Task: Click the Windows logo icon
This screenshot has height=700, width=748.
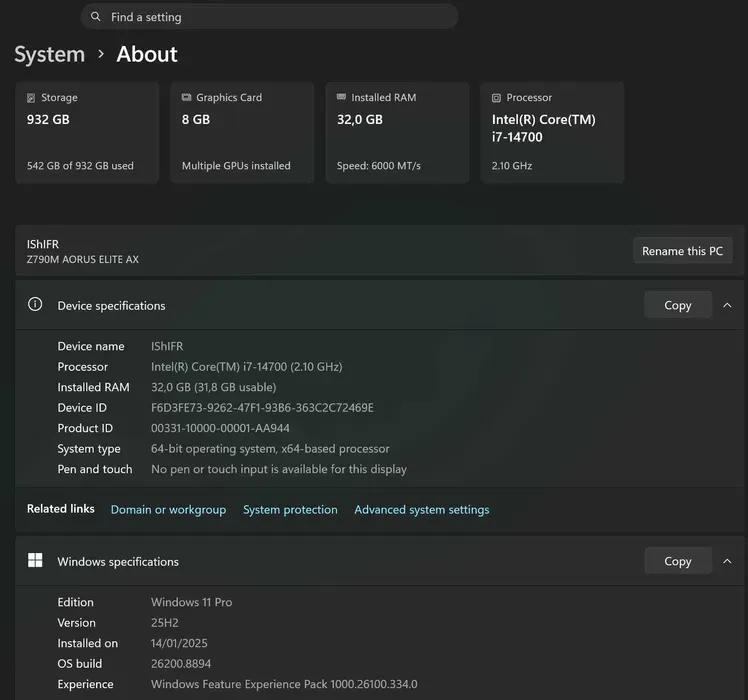Action: click(35, 560)
